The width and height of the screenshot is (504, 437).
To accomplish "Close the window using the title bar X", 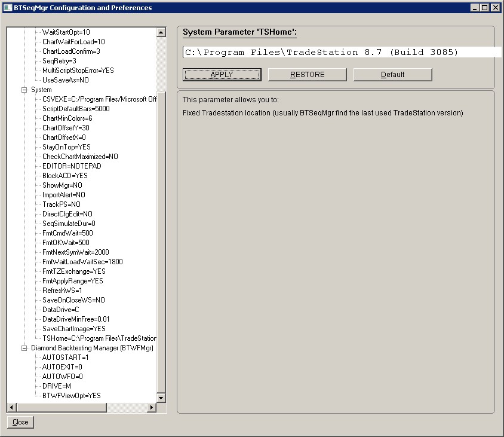I will pyautogui.click(x=495, y=8).
